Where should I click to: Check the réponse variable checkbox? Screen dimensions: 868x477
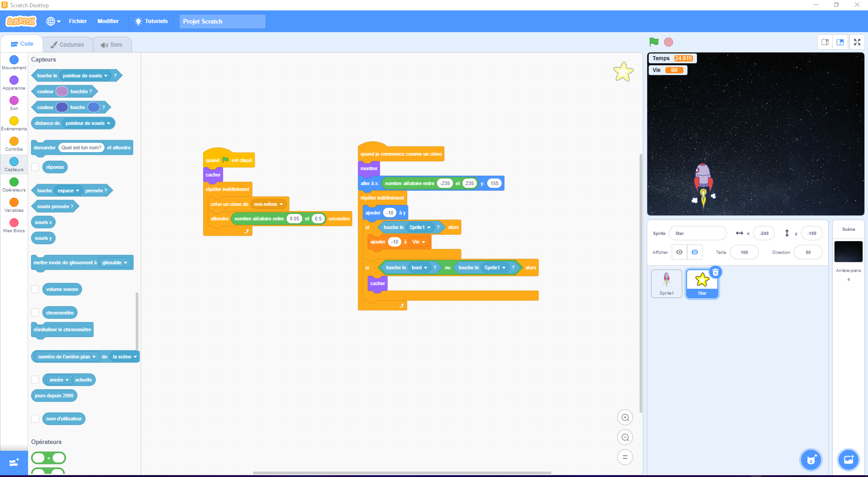35,167
